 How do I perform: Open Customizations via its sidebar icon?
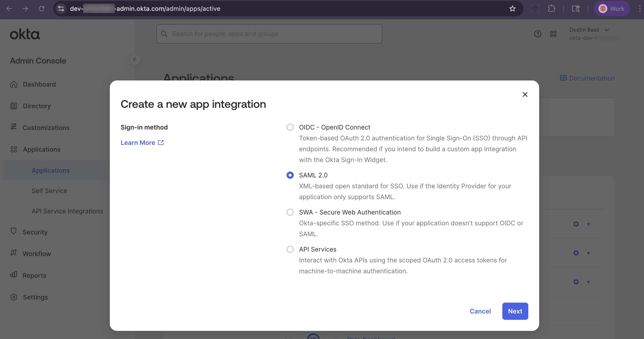click(14, 127)
